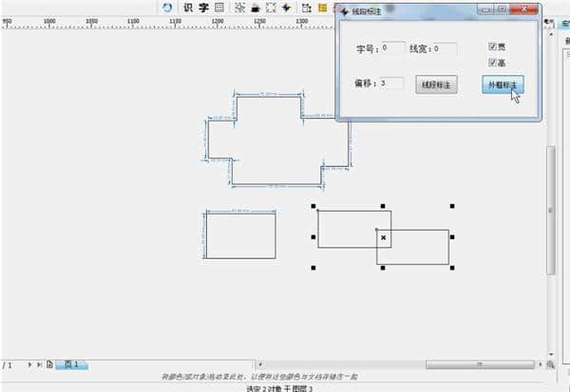Click the 线段标注 button
Image resolution: width=570 pixels, height=392 pixels.
click(x=436, y=84)
